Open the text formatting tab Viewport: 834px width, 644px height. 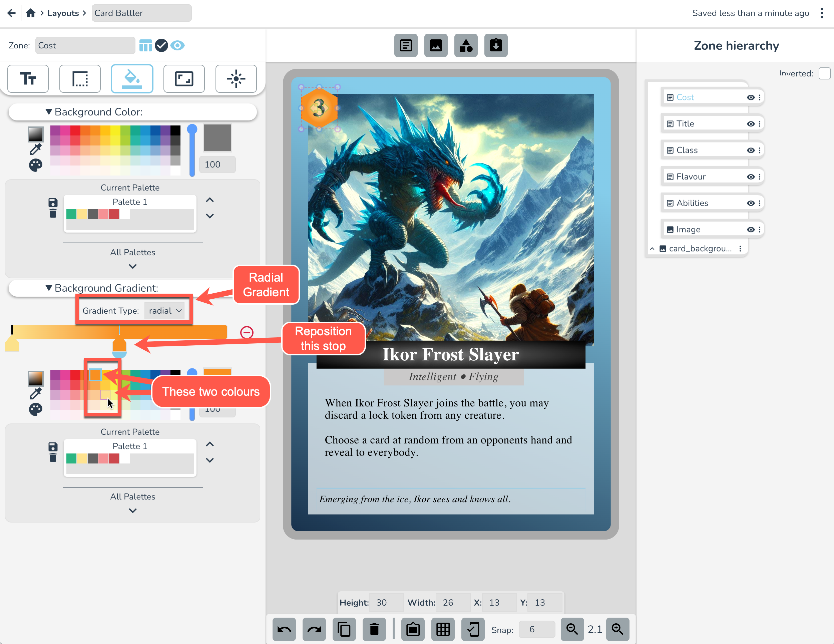28,79
